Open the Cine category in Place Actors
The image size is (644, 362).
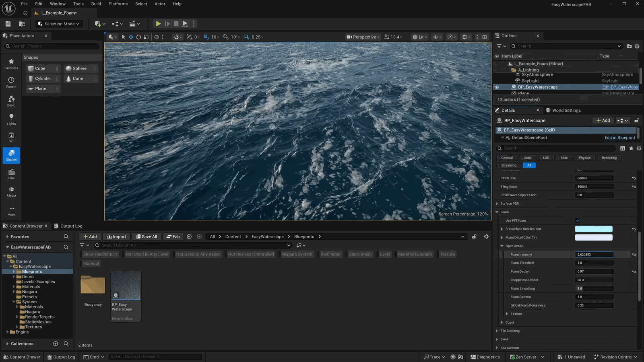tap(11, 174)
